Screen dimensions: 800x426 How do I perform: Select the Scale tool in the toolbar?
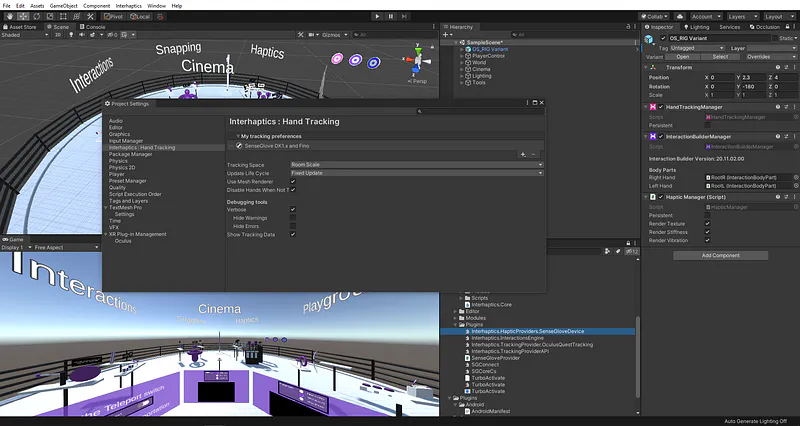click(50, 16)
